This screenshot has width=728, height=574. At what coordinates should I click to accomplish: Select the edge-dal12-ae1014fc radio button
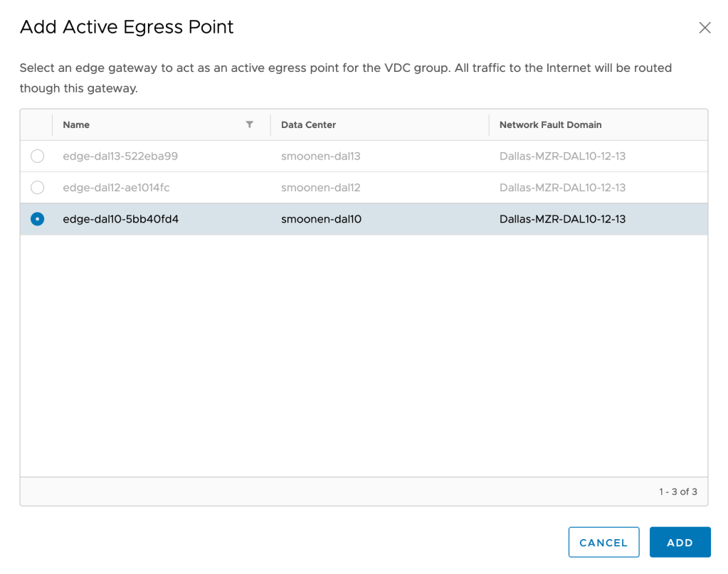(38, 188)
